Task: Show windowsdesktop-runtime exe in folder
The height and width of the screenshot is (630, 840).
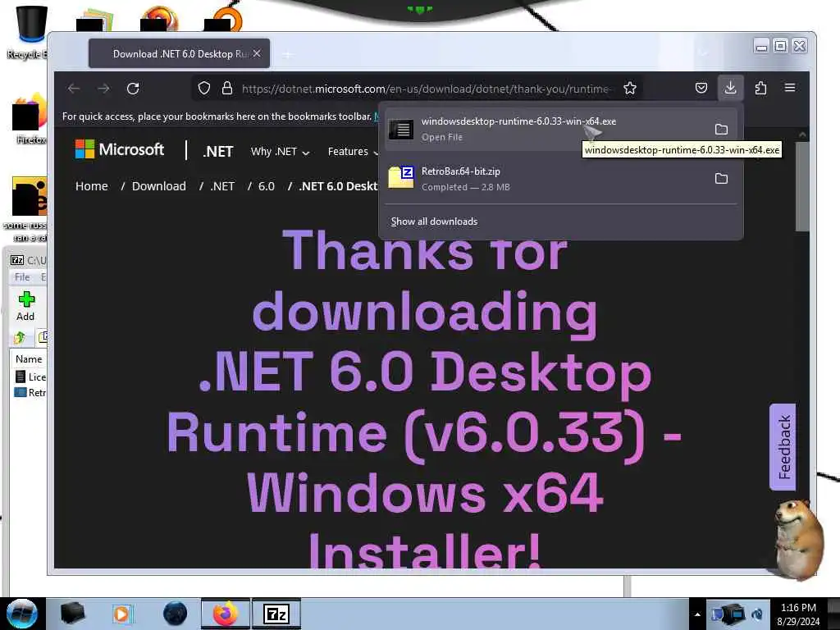Action: coord(722,129)
